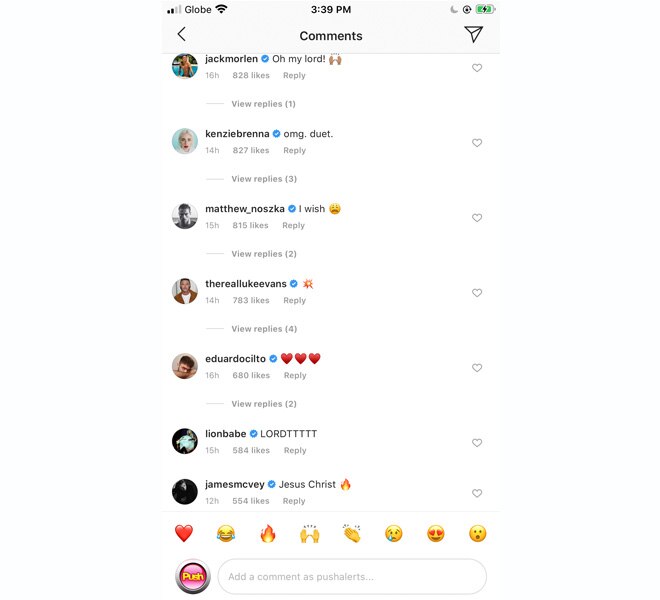Expand View replies (3) under kenziebrenna

(x=264, y=179)
